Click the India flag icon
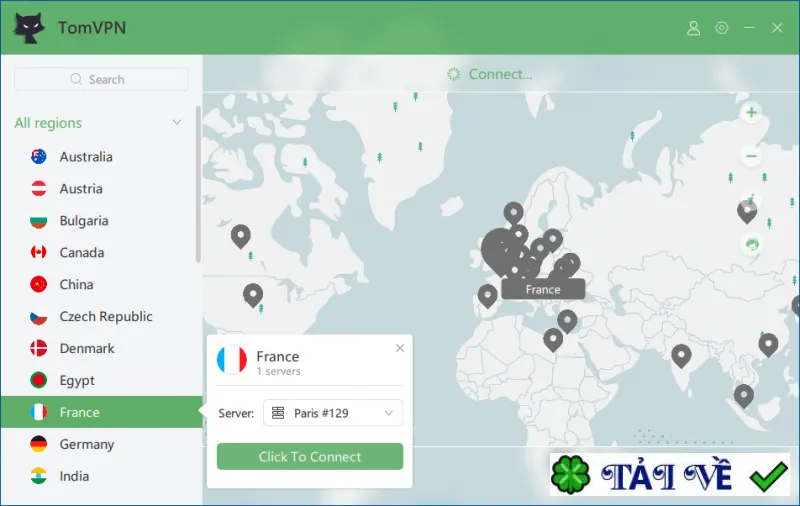The height and width of the screenshot is (506, 800). [39, 476]
